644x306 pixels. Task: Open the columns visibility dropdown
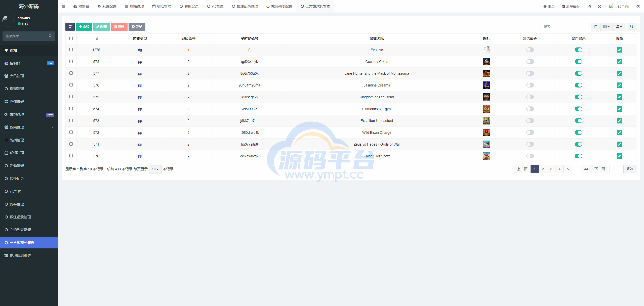pos(606,27)
